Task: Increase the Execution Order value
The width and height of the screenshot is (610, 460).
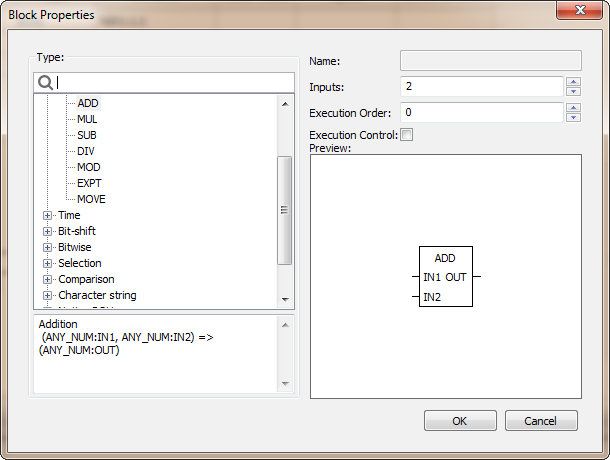Action: tap(573, 107)
